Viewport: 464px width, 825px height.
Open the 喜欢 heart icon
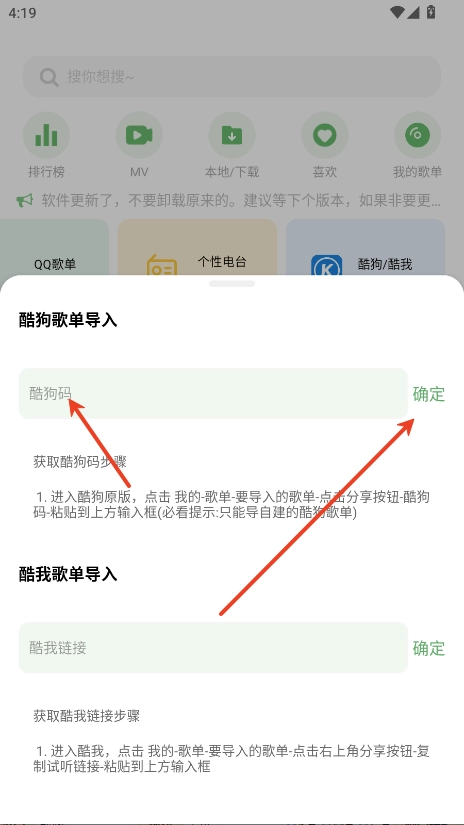coord(325,135)
